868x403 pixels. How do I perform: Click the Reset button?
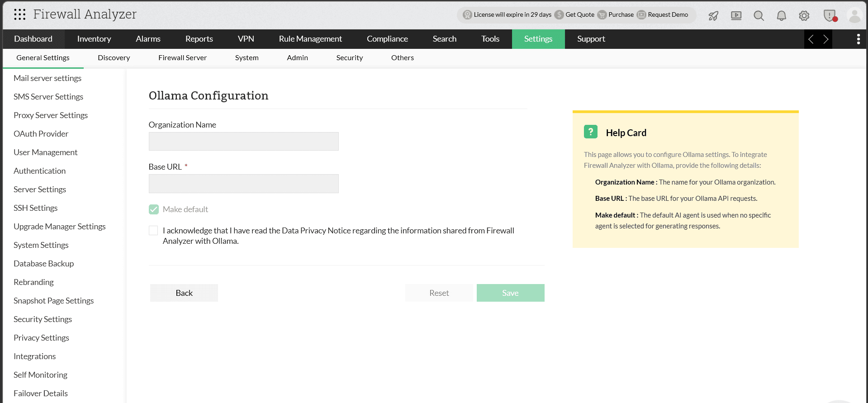[x=439, y=293]
